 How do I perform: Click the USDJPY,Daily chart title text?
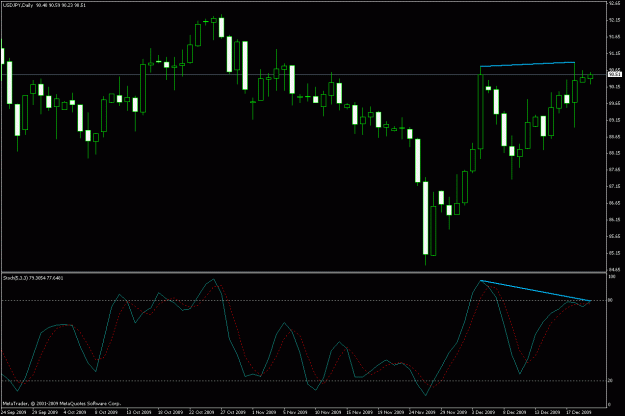click(17, 5)
